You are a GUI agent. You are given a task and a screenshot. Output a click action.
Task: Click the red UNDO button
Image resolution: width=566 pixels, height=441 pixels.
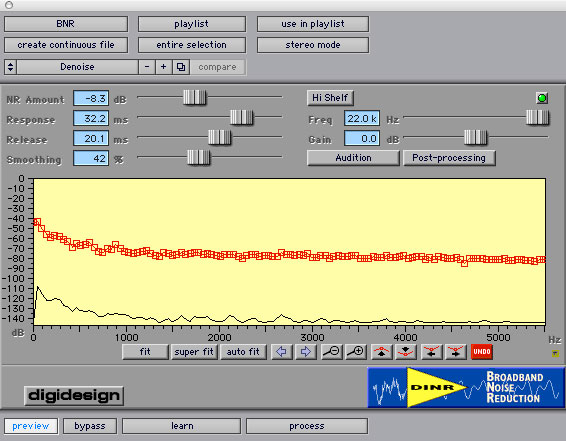click(482, 352)
